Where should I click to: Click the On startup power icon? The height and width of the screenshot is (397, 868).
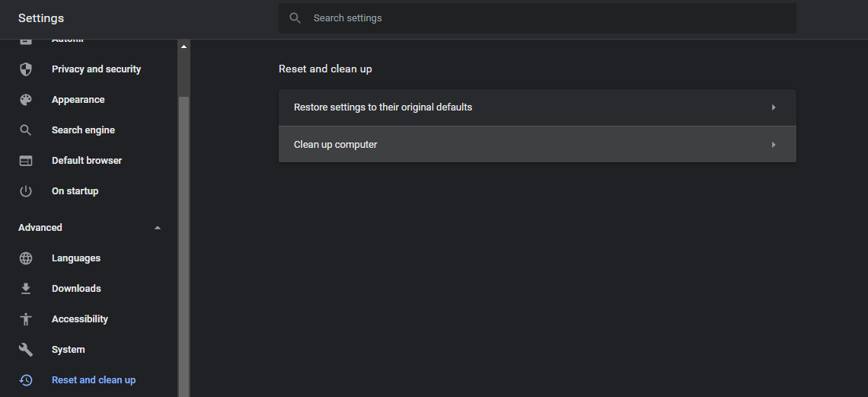[x=26, y=191]
